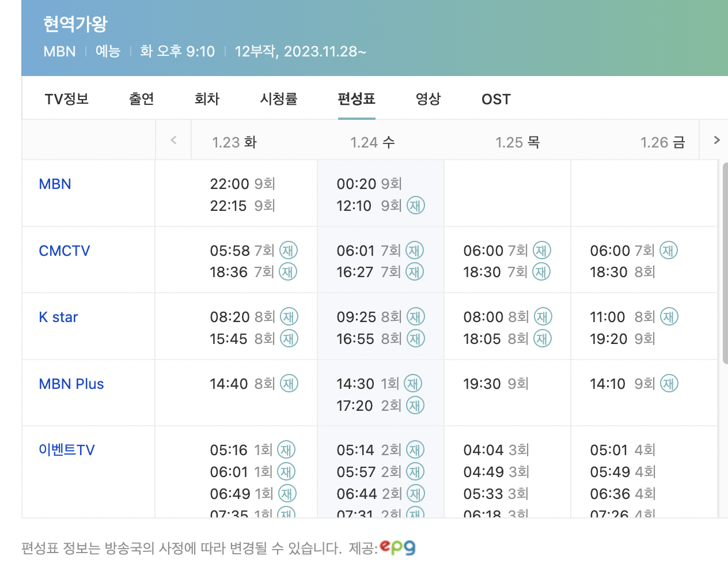Go to next dates with right chevron
Image resolution: width=728 pixels, height=575 pixels.
716,140
